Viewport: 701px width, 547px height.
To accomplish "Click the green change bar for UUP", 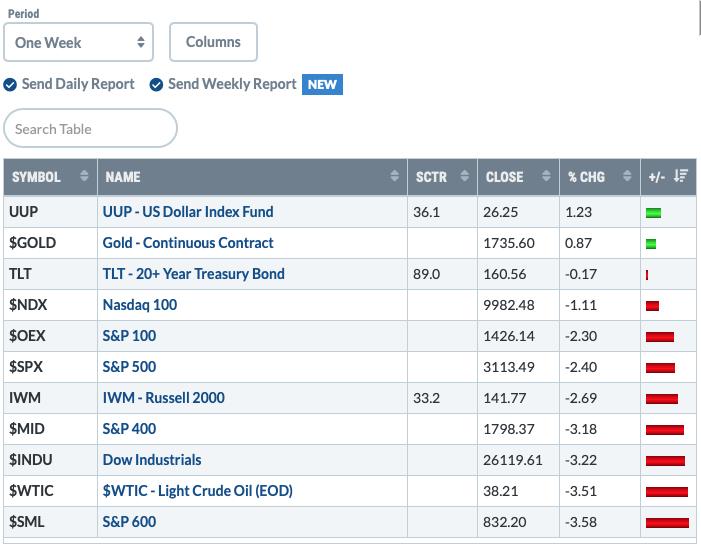I will click(653, 213).
